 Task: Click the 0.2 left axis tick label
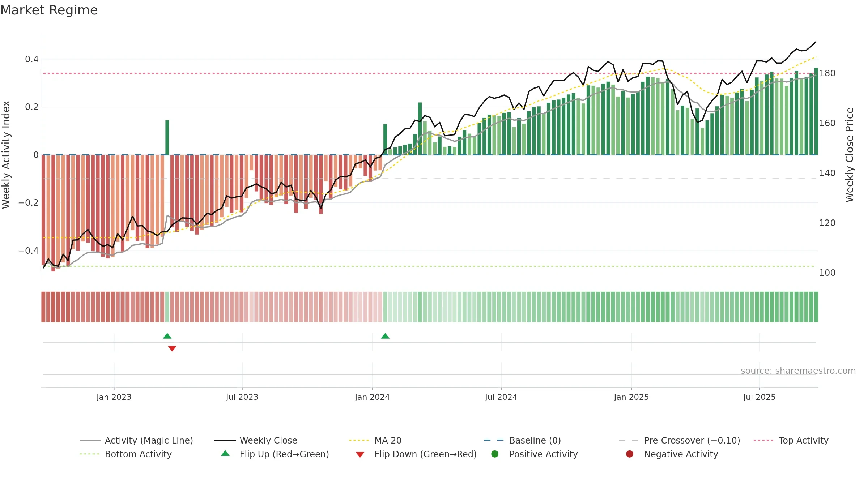pos(32,107)
